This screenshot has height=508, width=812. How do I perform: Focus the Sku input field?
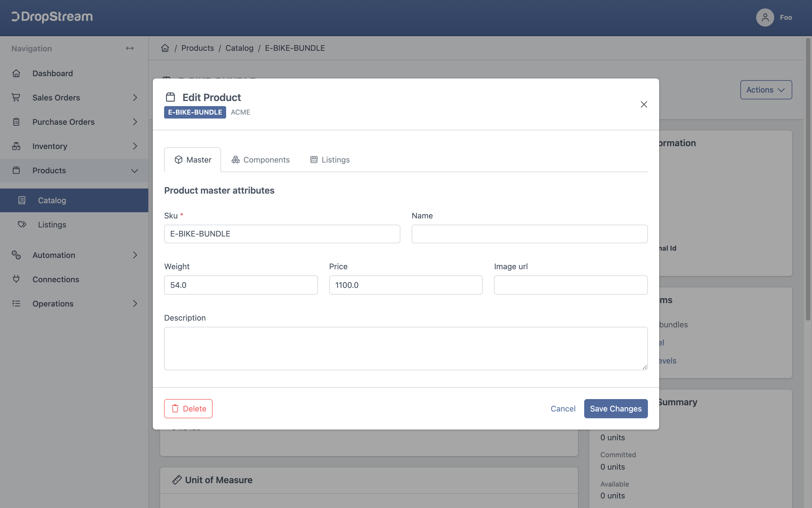pyautogui.click(x=282, y=234)
